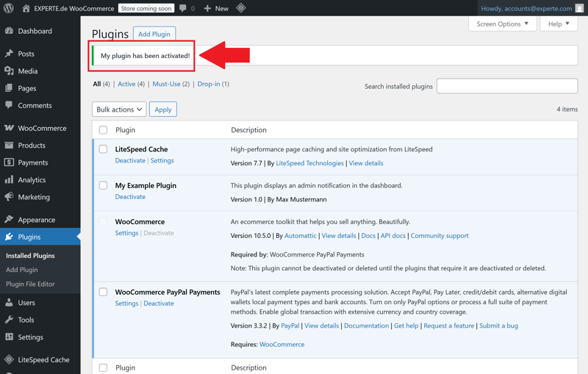Tick the My Example Plugin checkbox
This screenshot has width=588, height=374.
click(103, 185)
